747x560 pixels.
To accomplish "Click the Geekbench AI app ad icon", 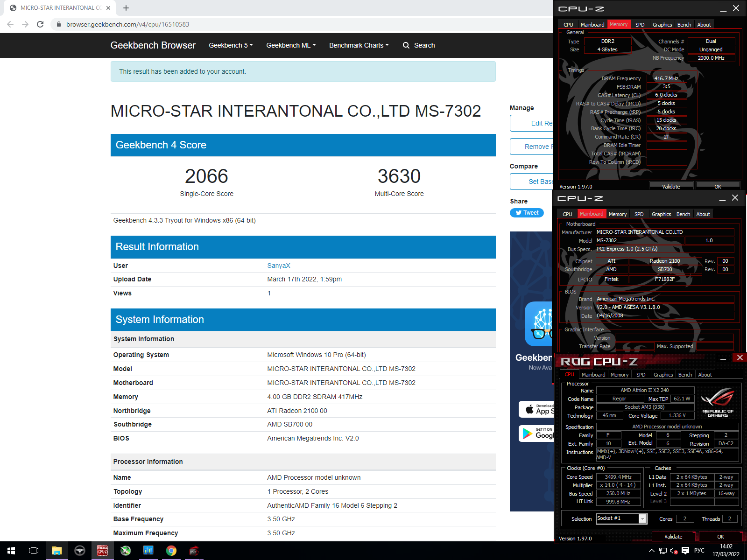I will tap(539, 323).
